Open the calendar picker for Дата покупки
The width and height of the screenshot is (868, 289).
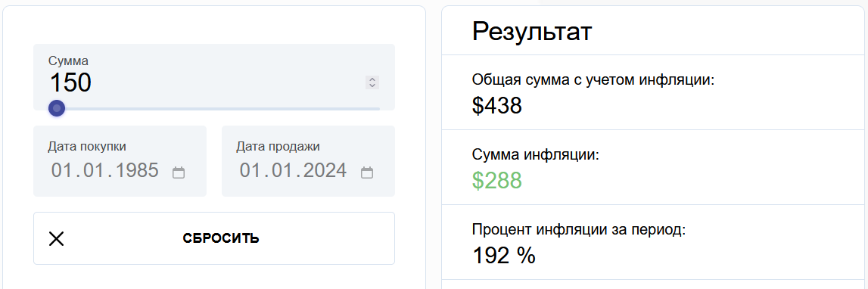point(179,172)
